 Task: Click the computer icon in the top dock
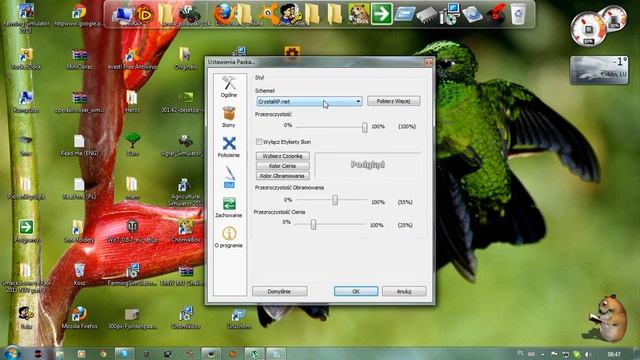[x=122, y=15]
